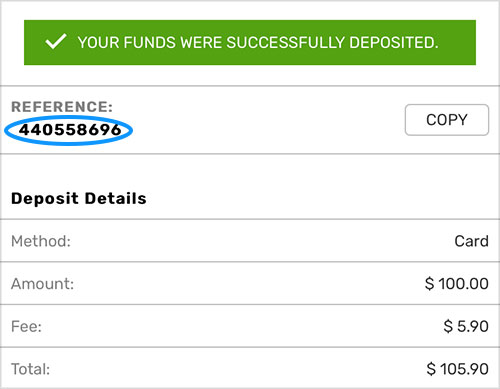Click the $ 100.00 amount value
The image size is (500, 389).
pos(457,284)
